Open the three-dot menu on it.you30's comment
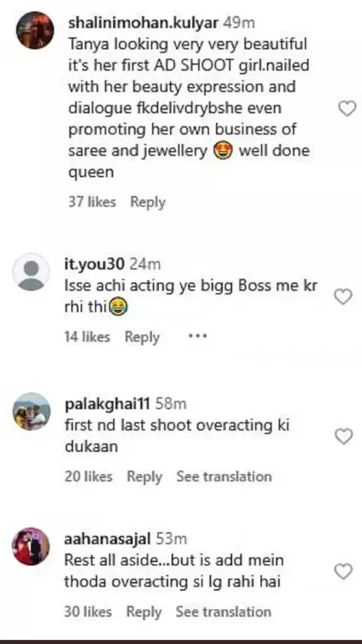 (197, 336)
